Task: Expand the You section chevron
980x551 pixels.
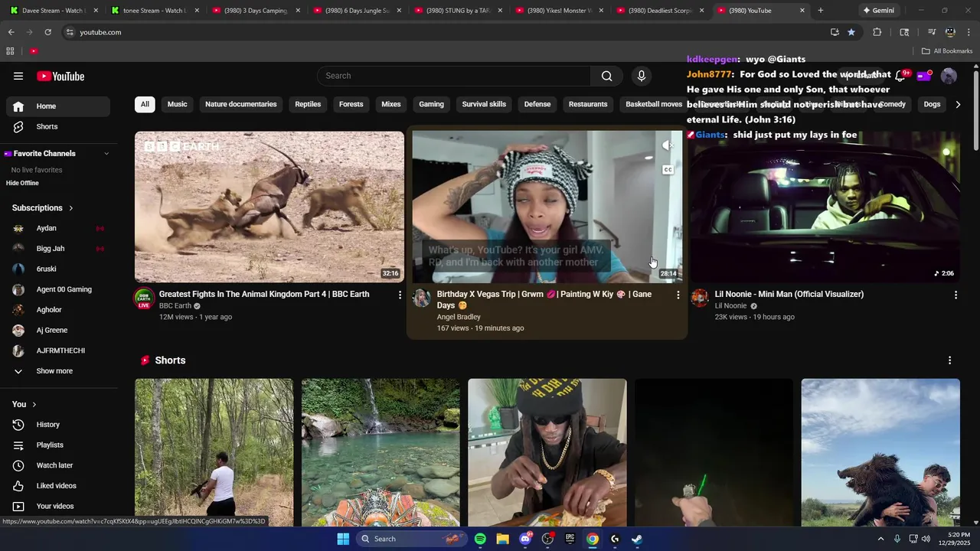Action: pos(34,404)
